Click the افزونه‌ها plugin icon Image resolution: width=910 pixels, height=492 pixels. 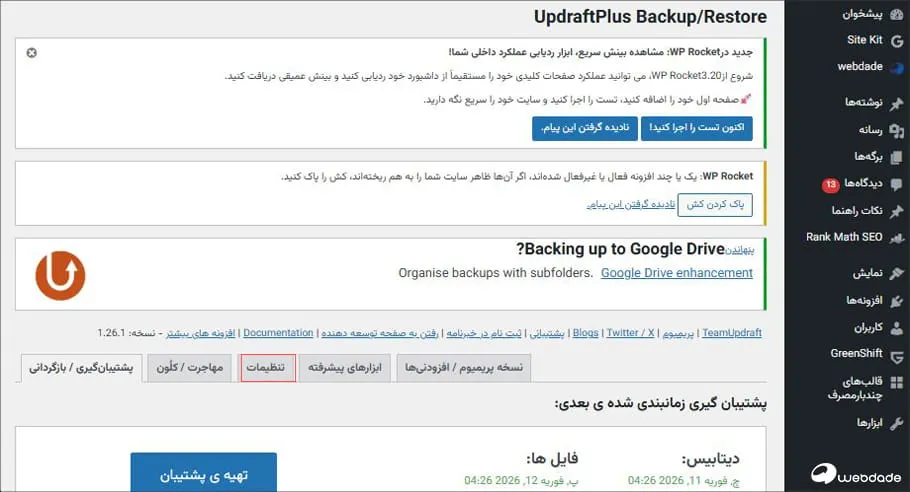(x=897, y=301)
